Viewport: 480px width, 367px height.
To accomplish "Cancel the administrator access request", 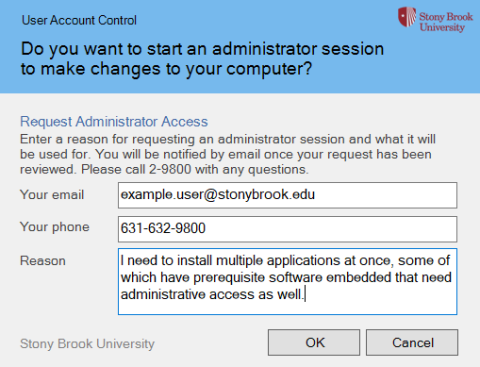I will click(x=412, y=343).
